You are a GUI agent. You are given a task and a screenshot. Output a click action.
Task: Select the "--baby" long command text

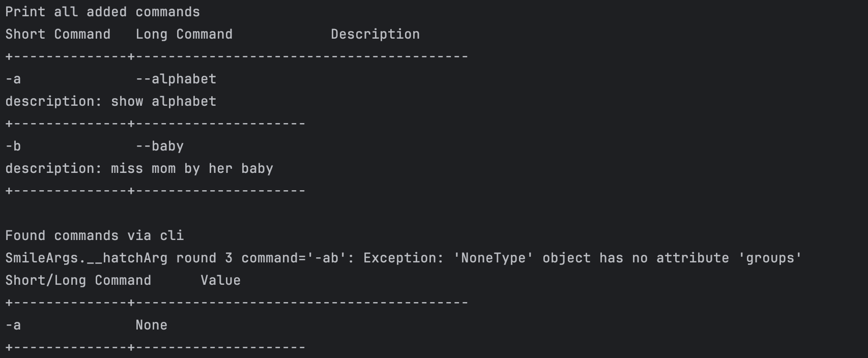coord(159,146)
